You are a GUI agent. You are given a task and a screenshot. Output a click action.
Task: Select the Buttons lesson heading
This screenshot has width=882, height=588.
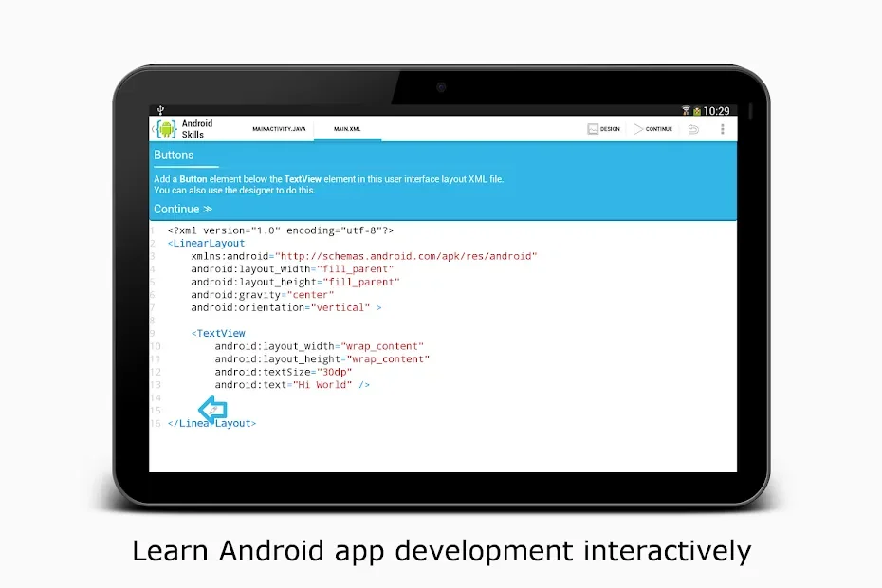coord(174,155)
